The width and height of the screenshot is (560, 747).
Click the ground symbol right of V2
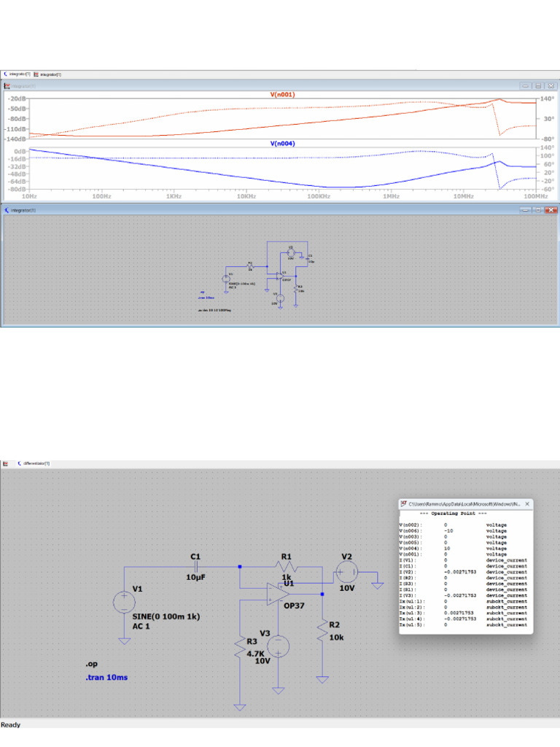378,586
